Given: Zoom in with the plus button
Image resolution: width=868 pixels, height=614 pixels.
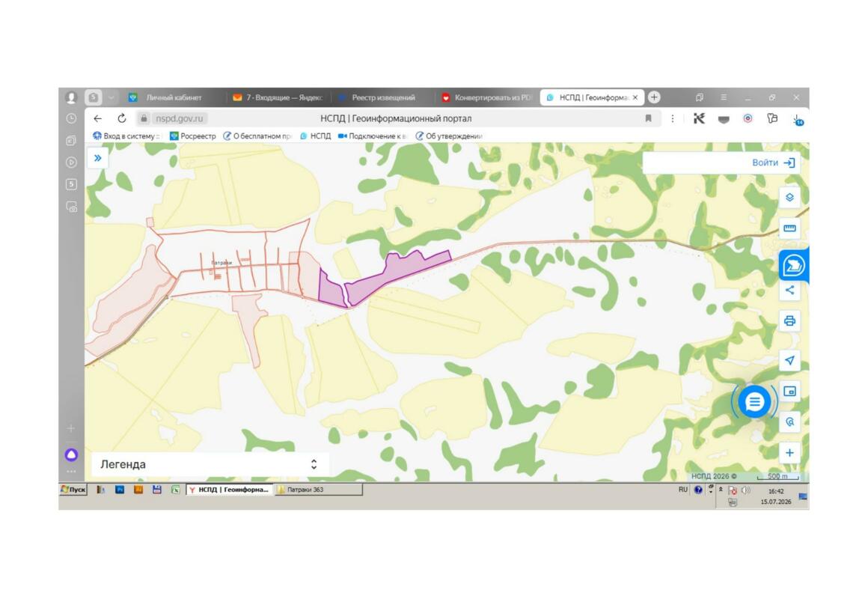Looking at the screenshot, I should [x=789, y=453].
